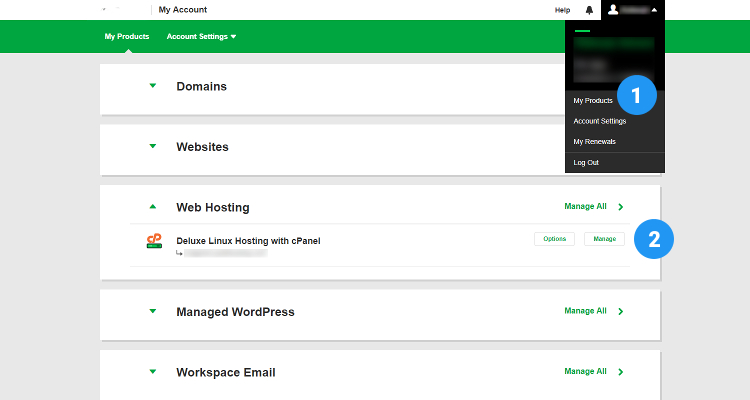The width and height of the screenshot is (750, 400).
Task: Open the notifications bell icon
Action: 590,10
